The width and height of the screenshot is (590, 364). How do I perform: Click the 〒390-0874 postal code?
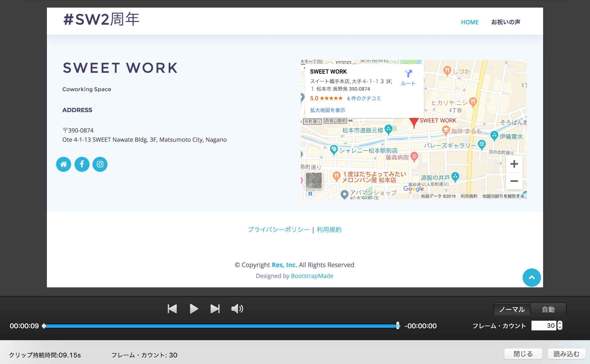[x=78, y=131]
